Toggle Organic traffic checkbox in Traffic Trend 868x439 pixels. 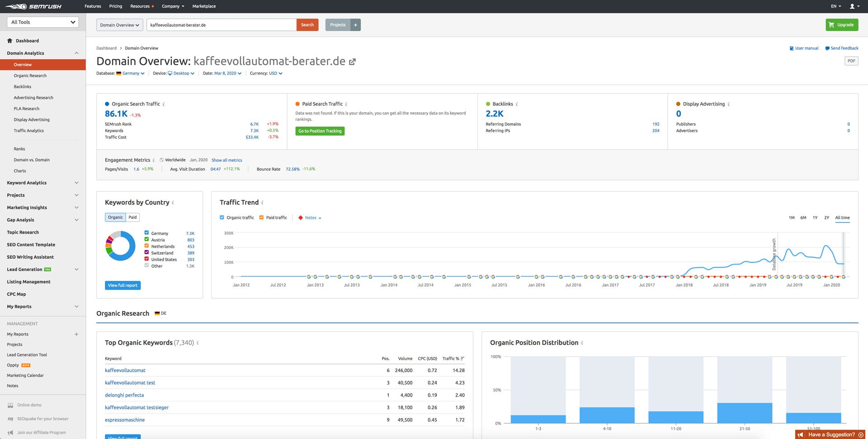tap(222, 217)
